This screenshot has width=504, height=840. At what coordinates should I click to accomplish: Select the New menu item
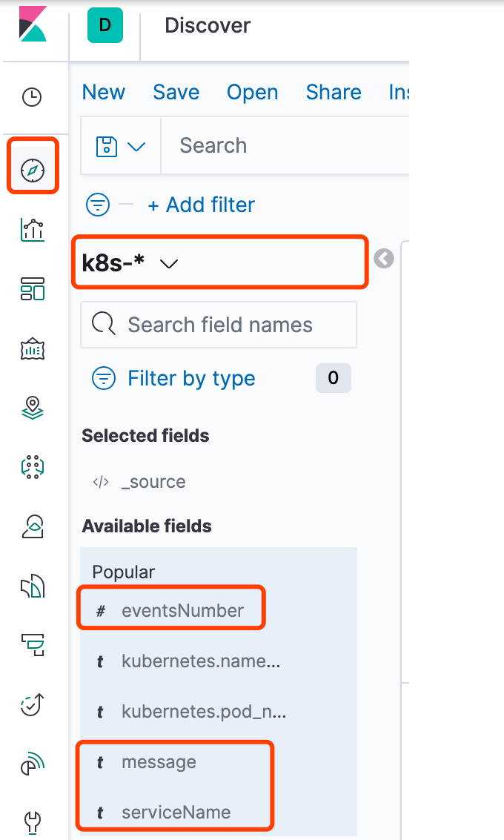tap(103, 92)
